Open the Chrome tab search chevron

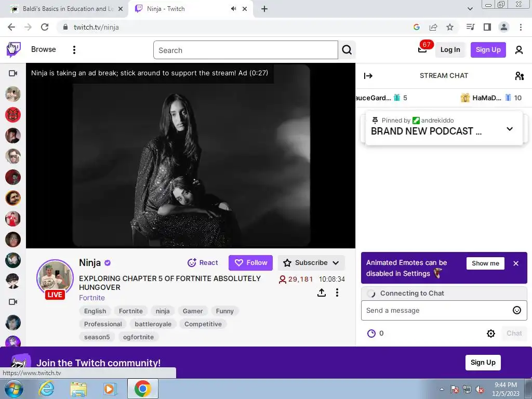(x=470, y=9)
